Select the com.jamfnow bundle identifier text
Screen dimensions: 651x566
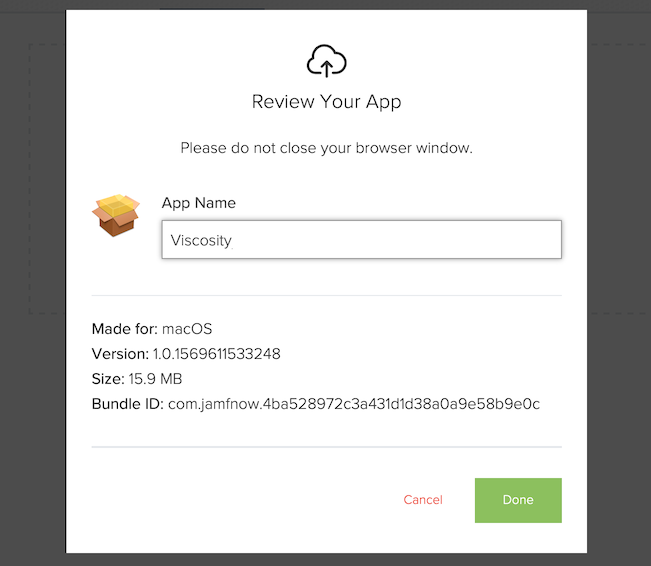(354, 404)
